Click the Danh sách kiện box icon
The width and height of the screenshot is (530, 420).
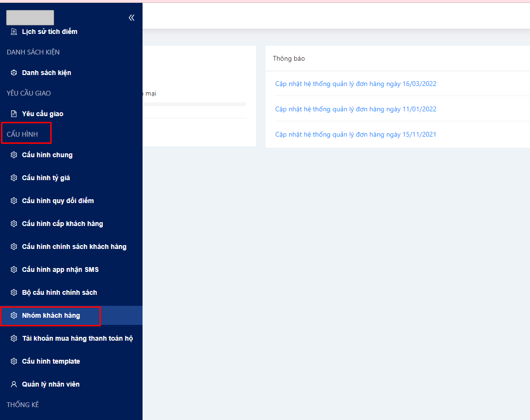13,73
